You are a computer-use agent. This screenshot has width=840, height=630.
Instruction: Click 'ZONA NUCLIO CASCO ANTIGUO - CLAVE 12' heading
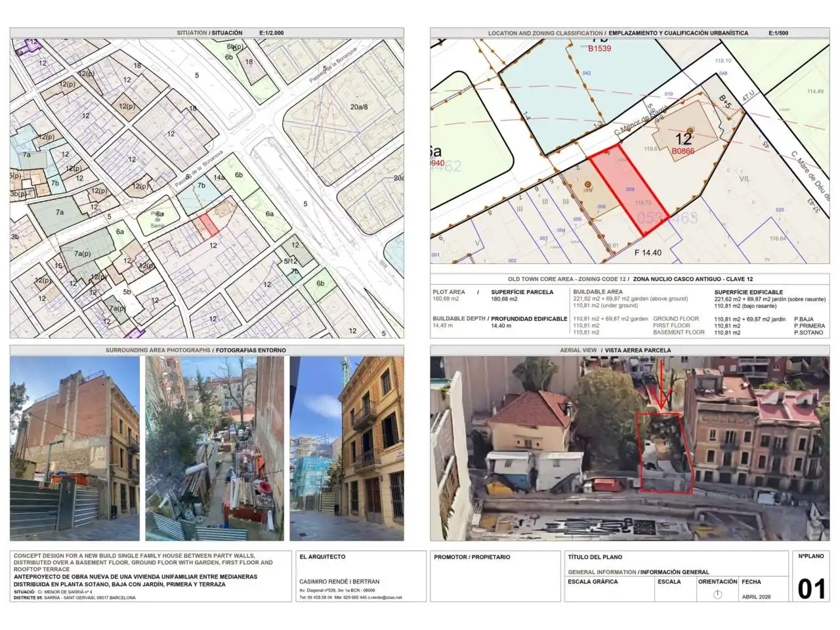693,279
